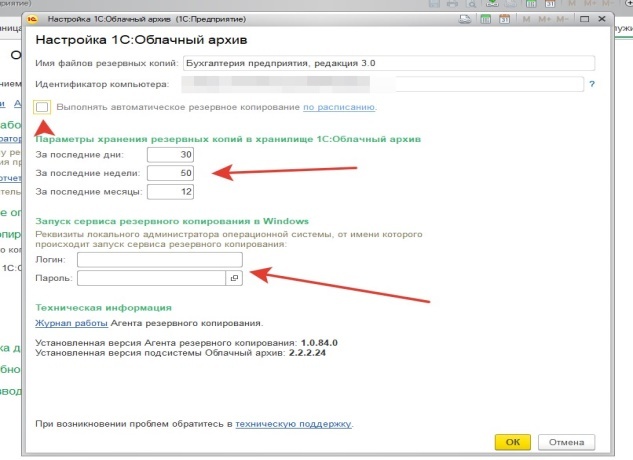Open the calculator from the dialog title bar
This screenshot has height=460, width=633.
point(486,19)
